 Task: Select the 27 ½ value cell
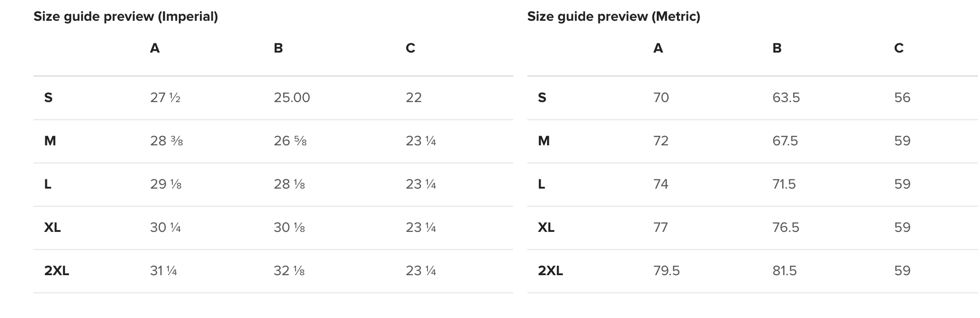165,98
